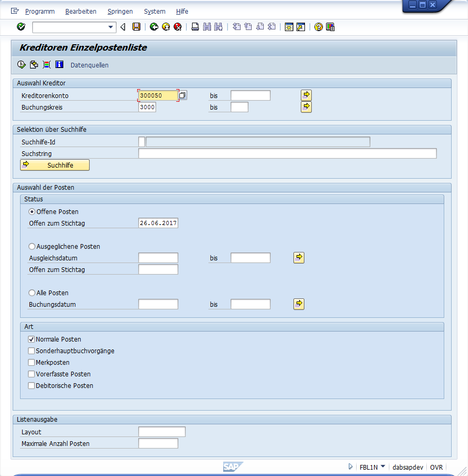
Task: Toggle the OVR insert mode indicator
Action: [x=436, y=467]
